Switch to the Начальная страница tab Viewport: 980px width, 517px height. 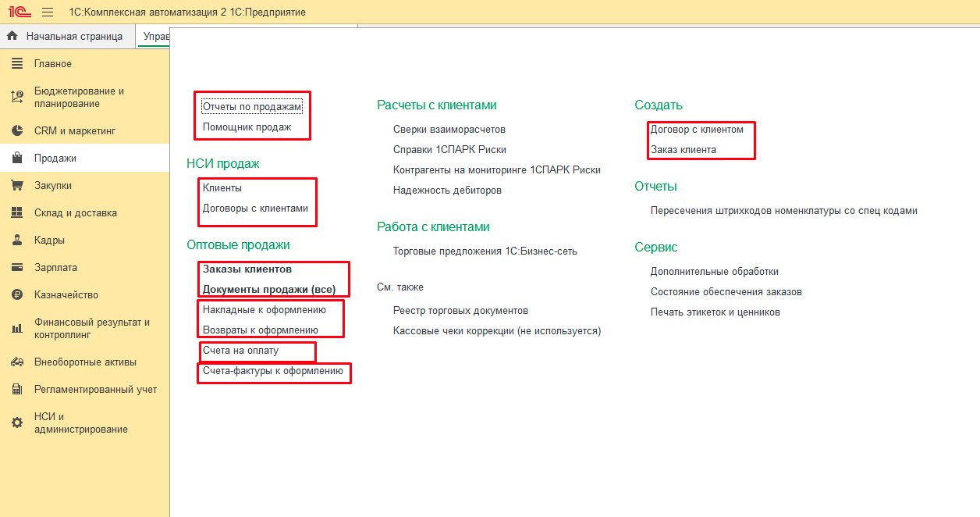[x=67, y=37]
